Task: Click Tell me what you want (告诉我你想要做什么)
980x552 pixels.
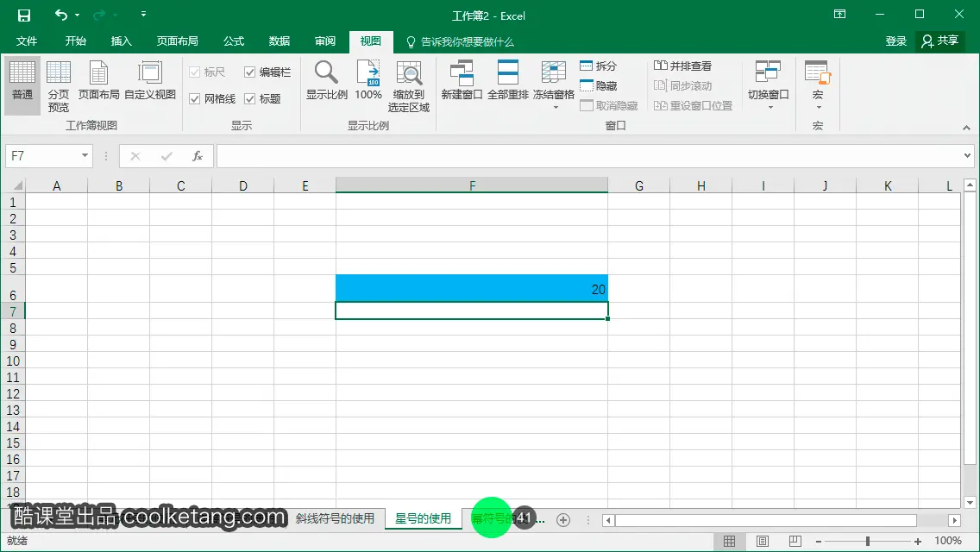Action: click(x=461, y=42)
